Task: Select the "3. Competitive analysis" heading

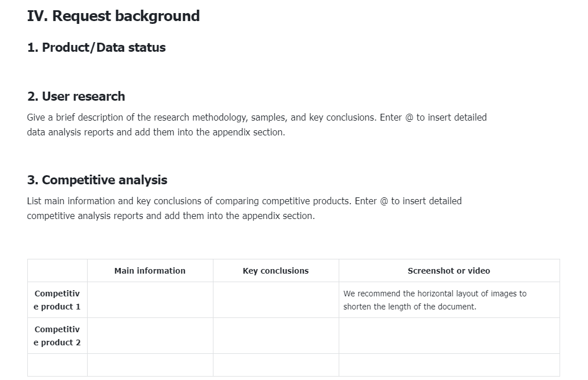Action: point(97,180)
